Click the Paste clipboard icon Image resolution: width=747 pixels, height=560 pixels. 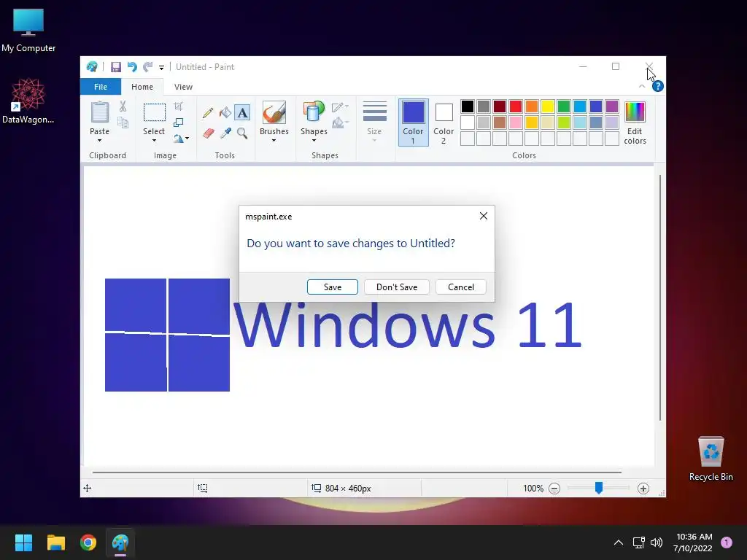pyautogui.click(x=99, y=112)
